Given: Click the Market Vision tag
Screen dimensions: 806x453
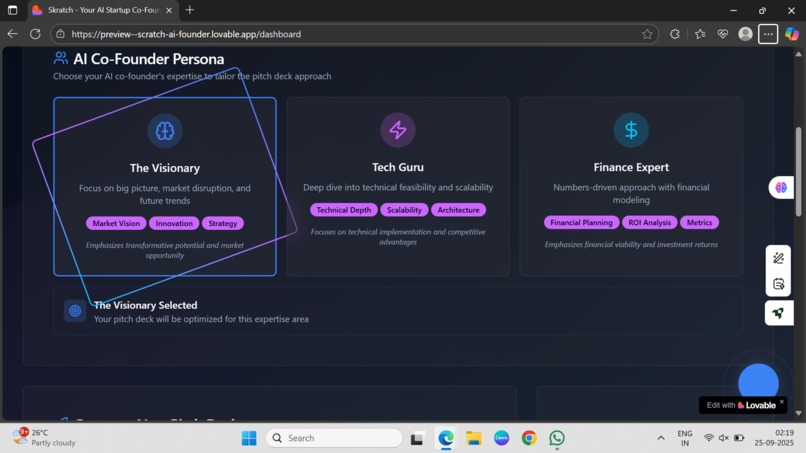Looking at the screenshot, I should [116, 223].
